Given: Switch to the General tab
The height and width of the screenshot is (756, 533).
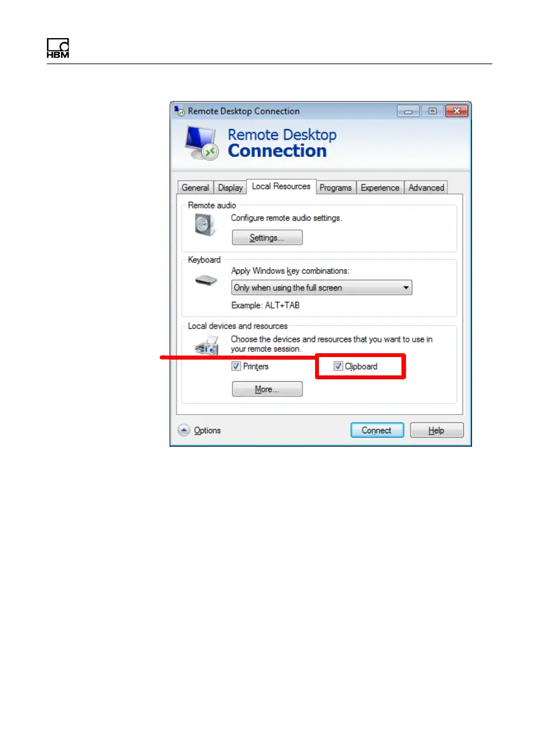Looking at the screenshot, I should [195, 187].
